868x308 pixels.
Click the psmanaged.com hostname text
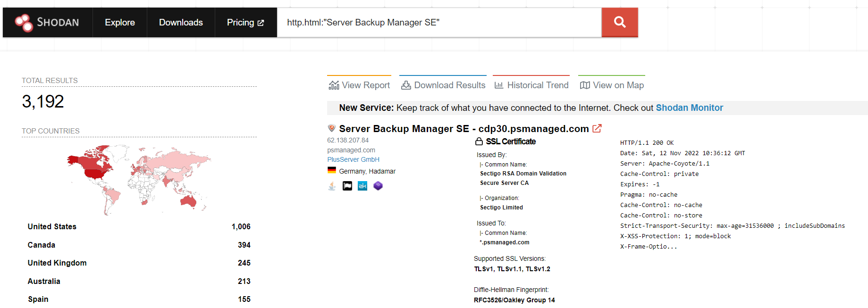pos(351,150)
